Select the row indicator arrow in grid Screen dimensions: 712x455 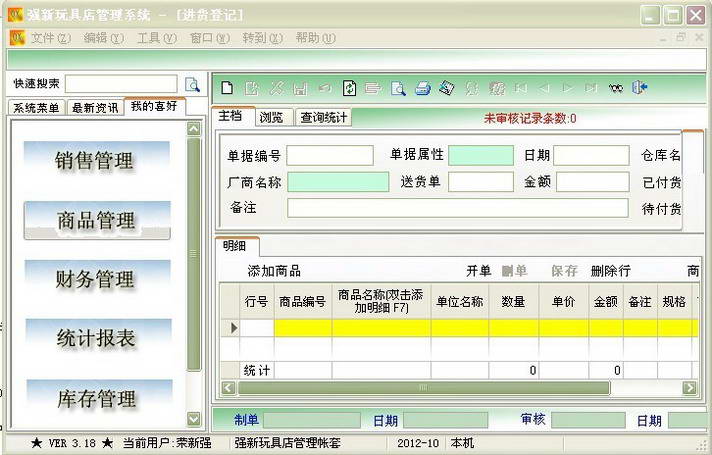point(233,328)
